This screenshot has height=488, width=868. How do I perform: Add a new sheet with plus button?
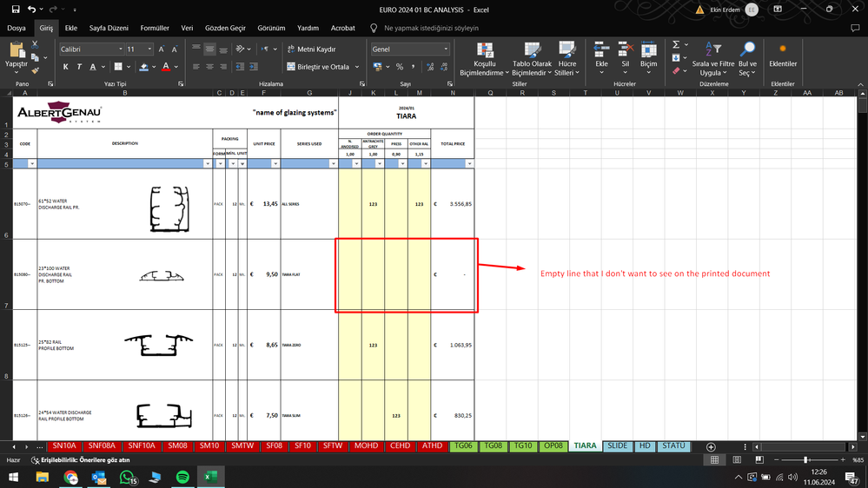click(711, 447)
